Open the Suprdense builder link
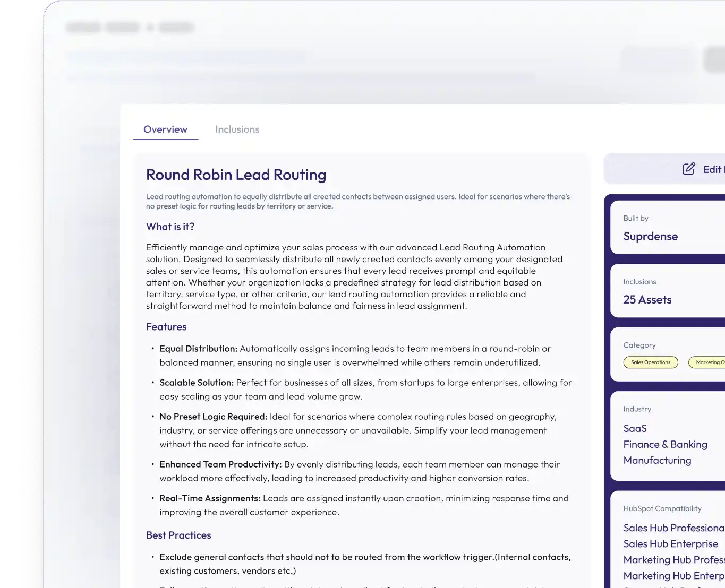This screenshot has height=588, width=725. tap(651, 236)
